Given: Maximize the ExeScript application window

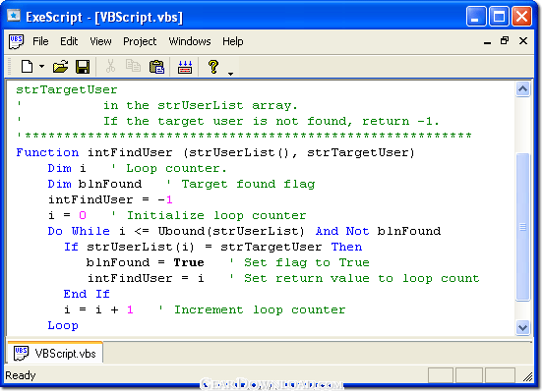Looking at the screenshot, I should click(x=499, y=17).
